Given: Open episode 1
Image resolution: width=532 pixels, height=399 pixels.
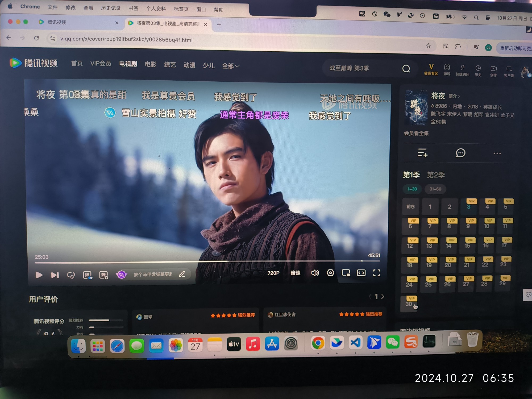Looking at the screenshot, I should pyautogui.click(x=430, y=207).
